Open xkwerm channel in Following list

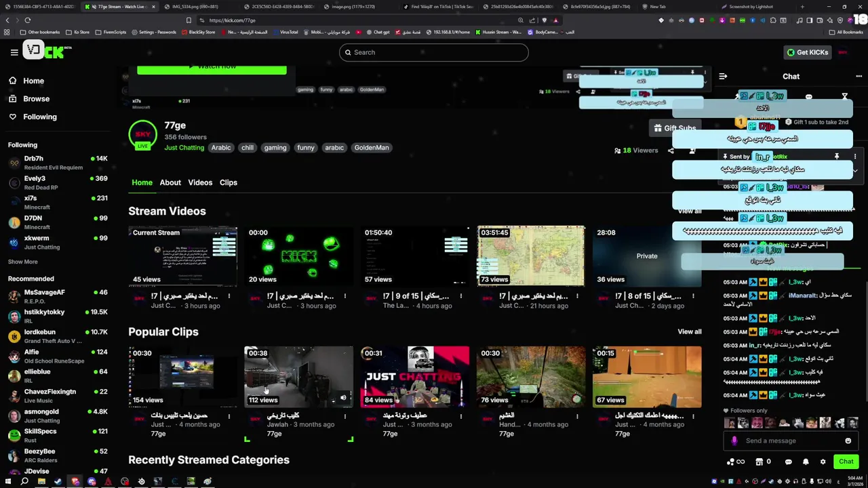58,242
